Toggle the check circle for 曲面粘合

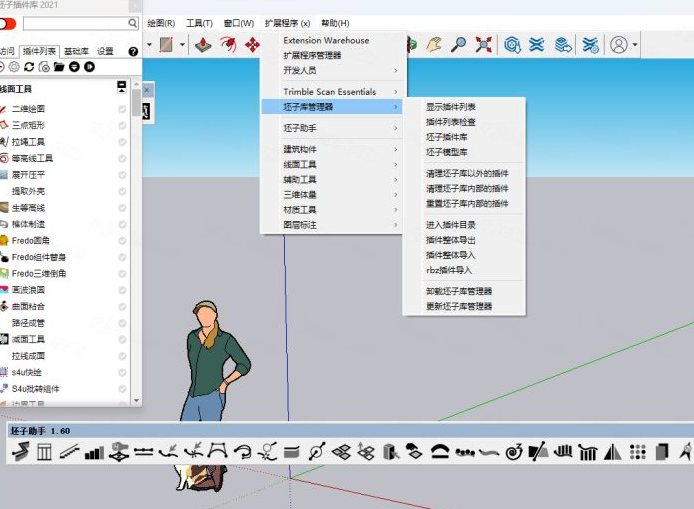[x=122, y=307]
